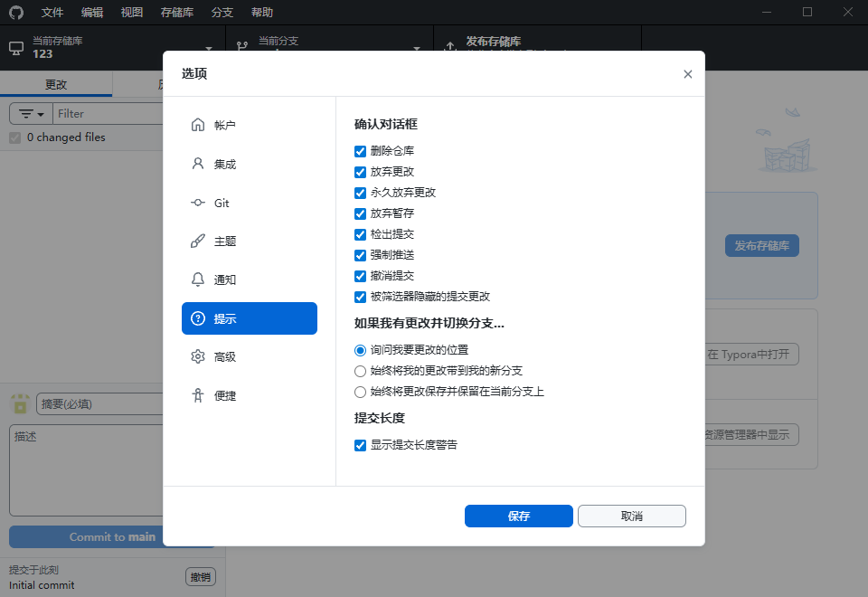Uncheck 强制推送 confirmation
Image resolution: width=868 pixels, height=597 pixels.
pos(360,255)
